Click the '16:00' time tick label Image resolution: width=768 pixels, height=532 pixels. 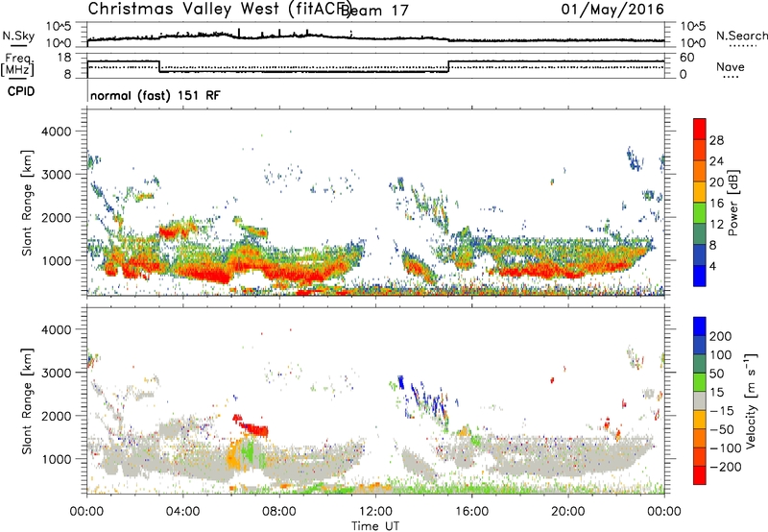471,512
